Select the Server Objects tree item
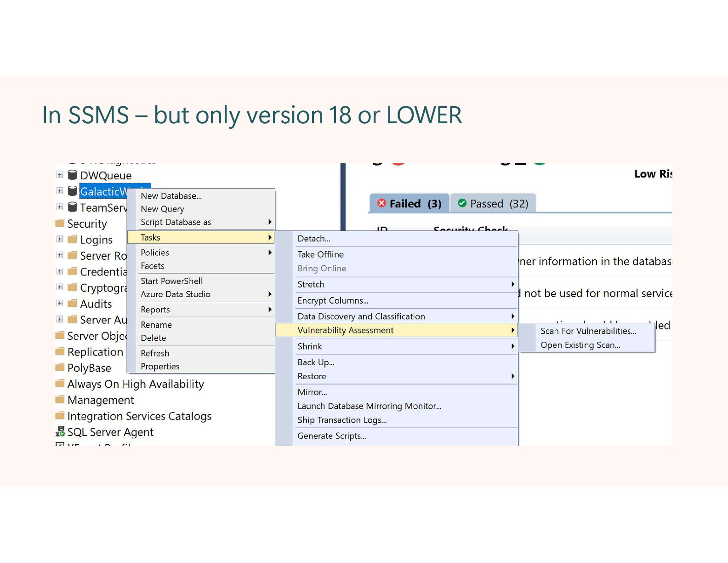 point(91,336)
